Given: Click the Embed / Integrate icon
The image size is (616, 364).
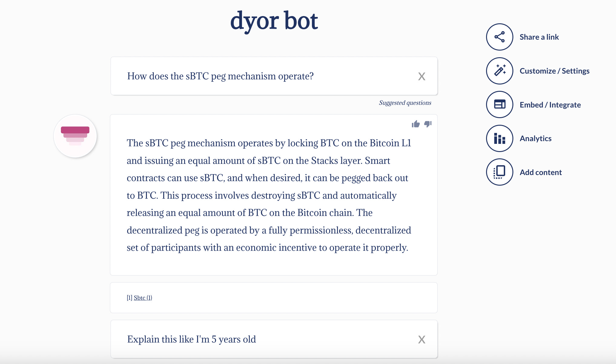Looking at the screenshot, I should [499, 104].
